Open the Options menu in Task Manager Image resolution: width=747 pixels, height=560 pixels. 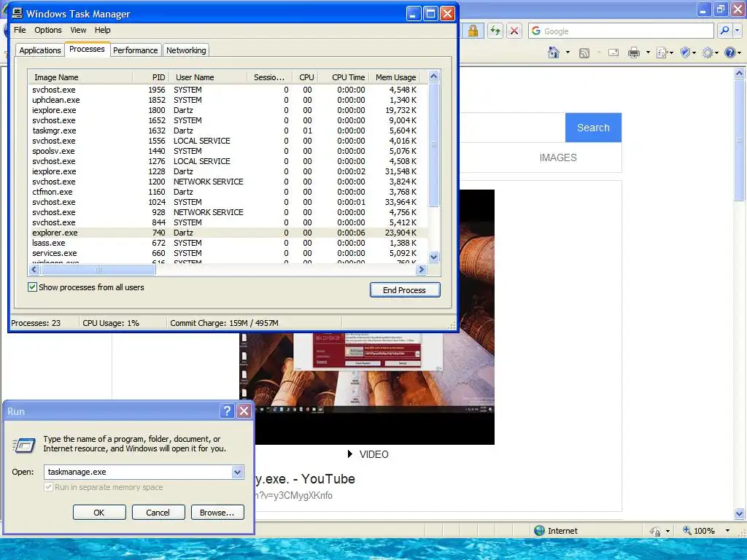tap(47, 30)
